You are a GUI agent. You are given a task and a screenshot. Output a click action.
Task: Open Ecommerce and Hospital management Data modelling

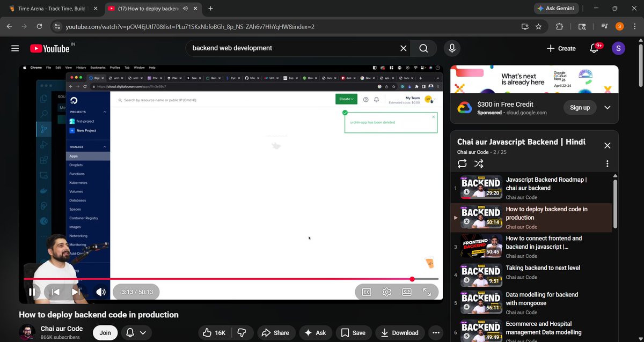(544, 328)
